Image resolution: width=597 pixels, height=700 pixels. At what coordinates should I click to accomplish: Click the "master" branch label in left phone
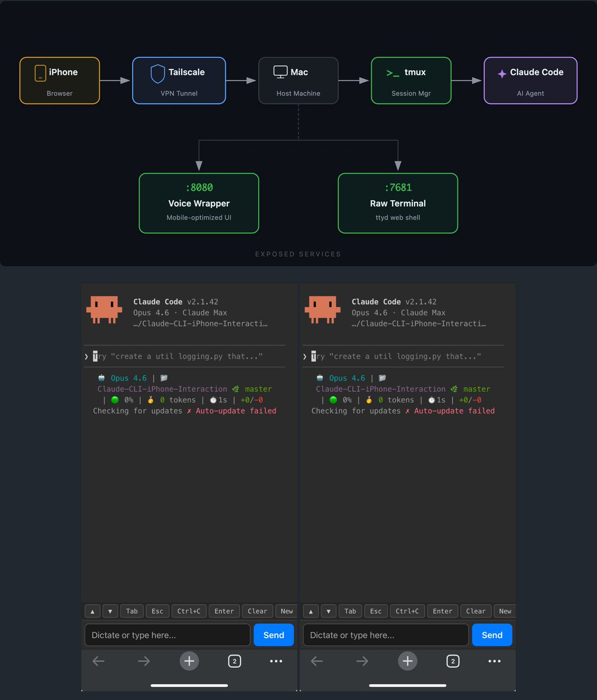click(x=258, y=389)
